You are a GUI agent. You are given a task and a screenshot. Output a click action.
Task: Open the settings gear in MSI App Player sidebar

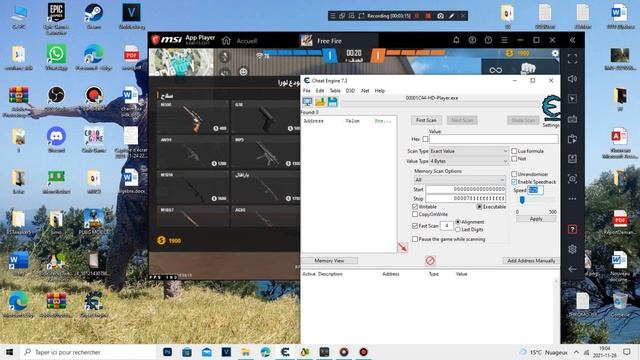coord(572,249)
